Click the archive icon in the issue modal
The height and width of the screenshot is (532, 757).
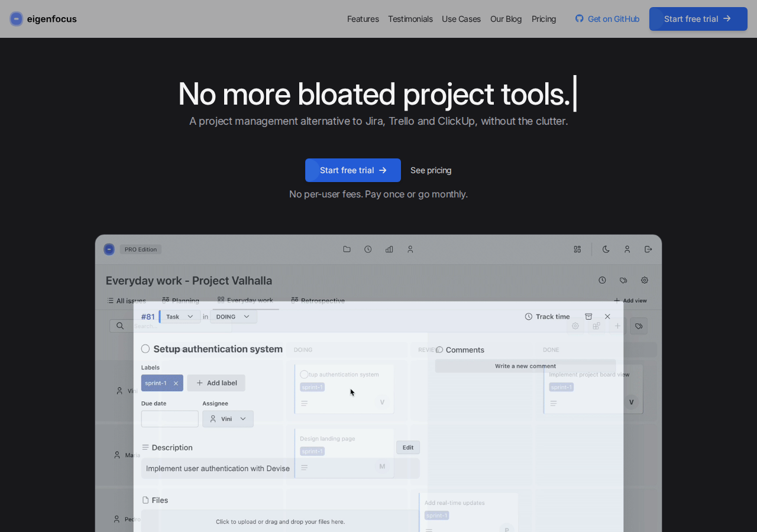tap(588, 317)
